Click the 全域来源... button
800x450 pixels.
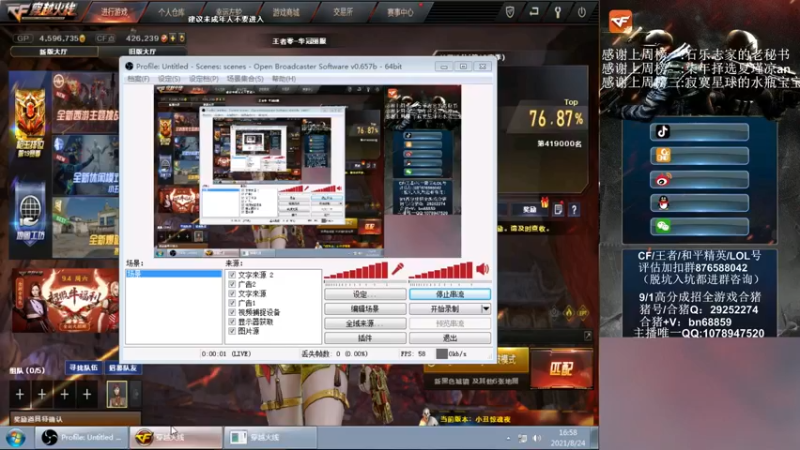[x=365, y=323]
